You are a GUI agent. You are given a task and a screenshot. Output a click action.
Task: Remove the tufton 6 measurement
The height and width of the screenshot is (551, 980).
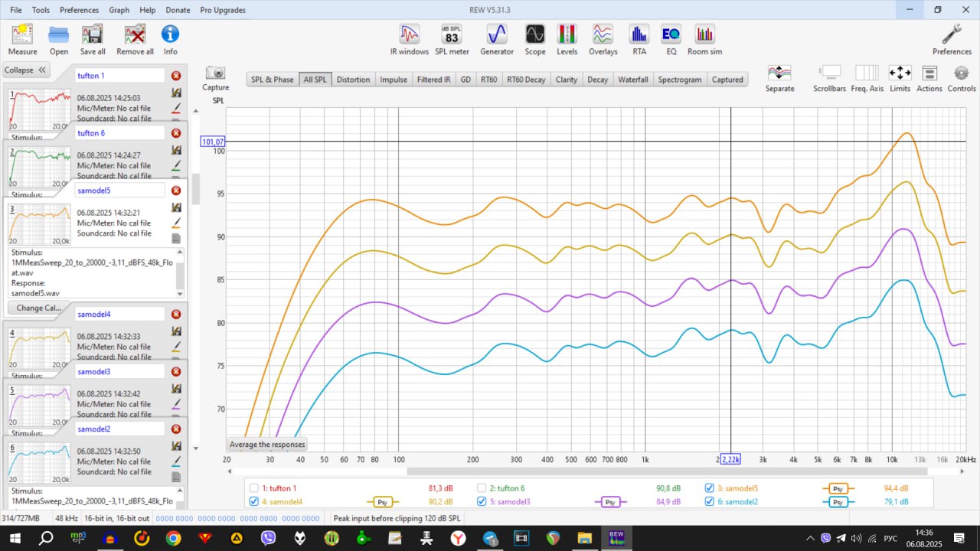176,133
